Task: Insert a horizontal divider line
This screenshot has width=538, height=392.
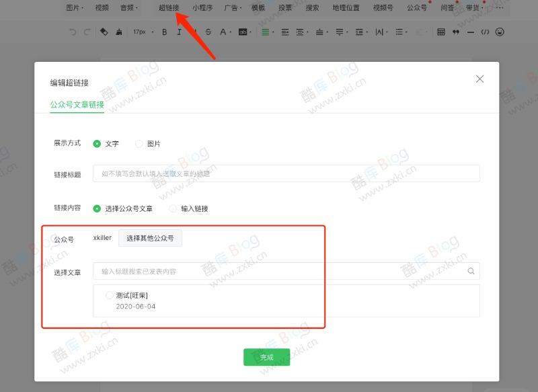Action: pos(470,32)
